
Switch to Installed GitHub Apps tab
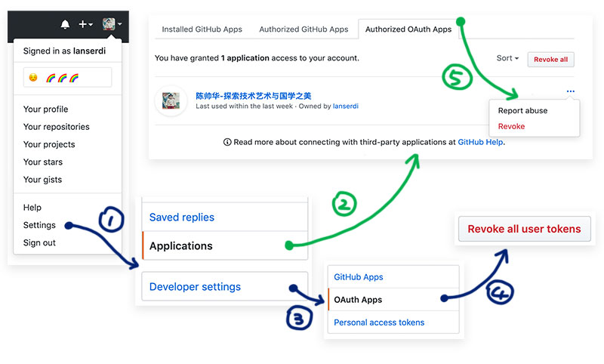[202, 29]
